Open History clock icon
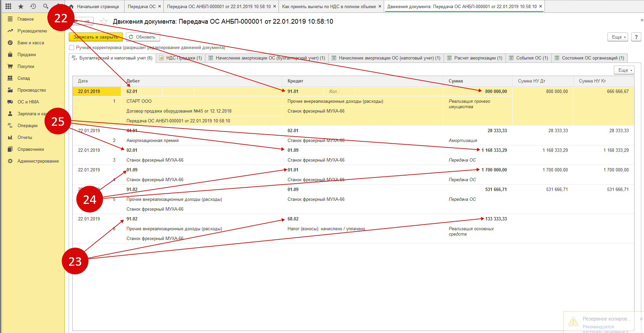 tap(33, 6)
